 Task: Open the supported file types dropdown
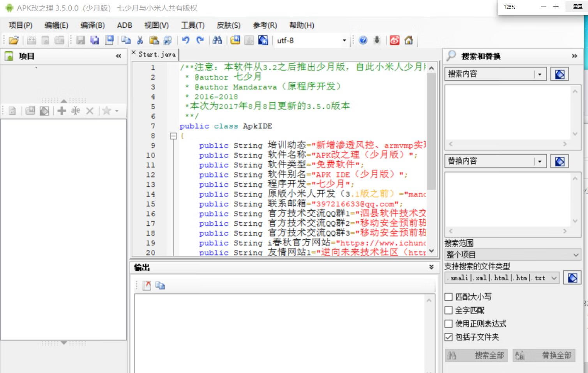[x=554, y=278]
